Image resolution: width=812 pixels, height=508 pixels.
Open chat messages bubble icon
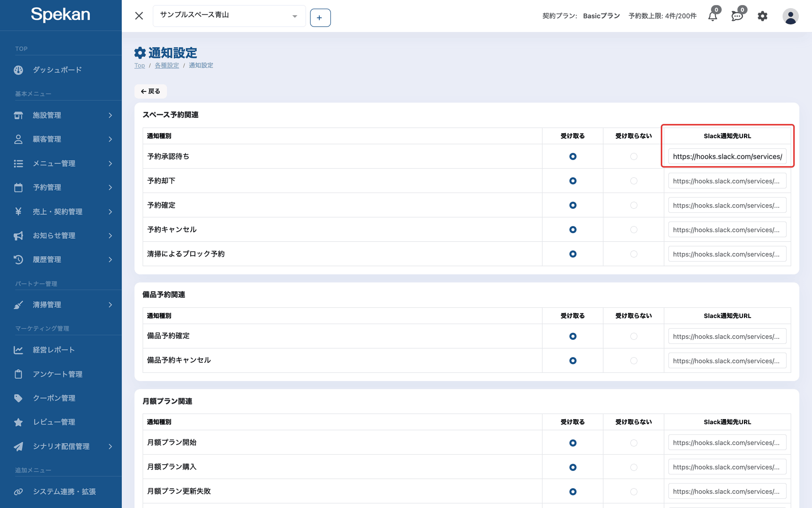pos(737,16)
